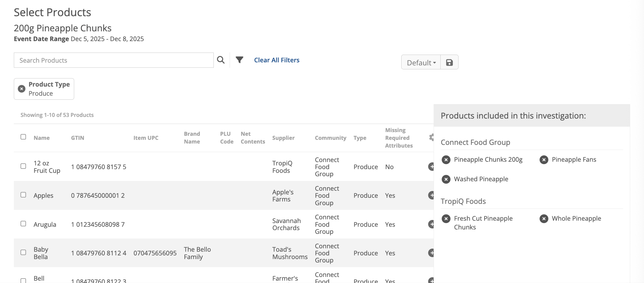Sort by the Item UPC column header
Viewport: 644px width, 283px height.
click(x=146, y=138)
